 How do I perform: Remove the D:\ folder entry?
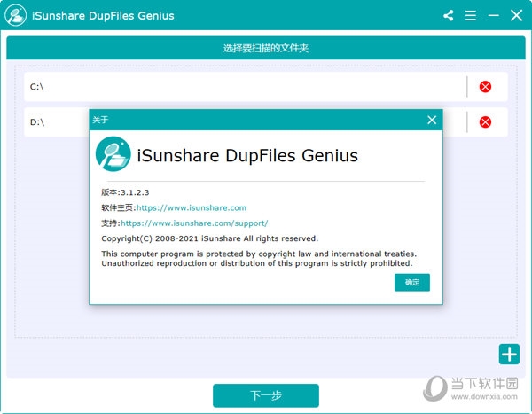coord(485,121)
